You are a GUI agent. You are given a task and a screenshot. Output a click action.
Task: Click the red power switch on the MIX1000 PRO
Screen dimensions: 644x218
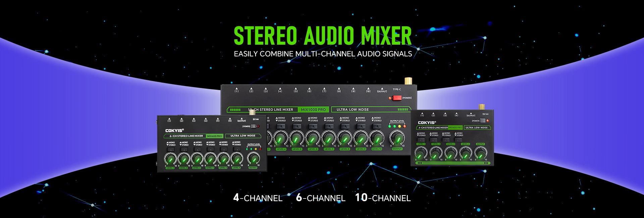tap(397, 98)
